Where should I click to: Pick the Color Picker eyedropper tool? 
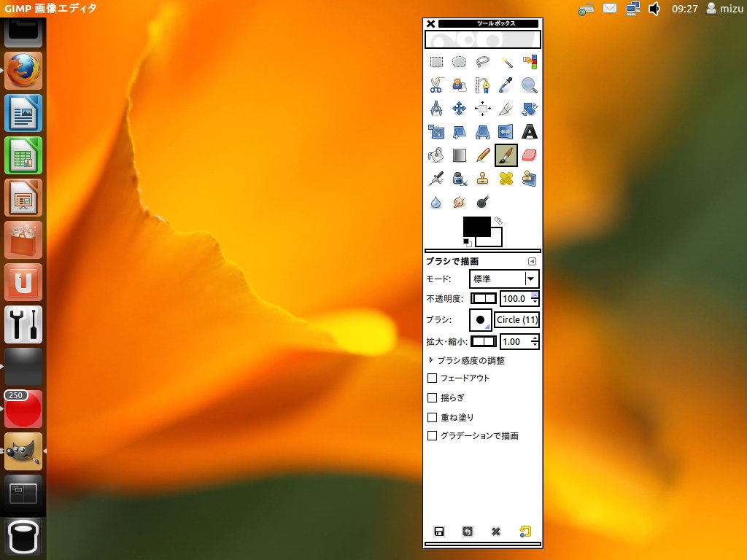pyautogui.click(x=506, y=85)
